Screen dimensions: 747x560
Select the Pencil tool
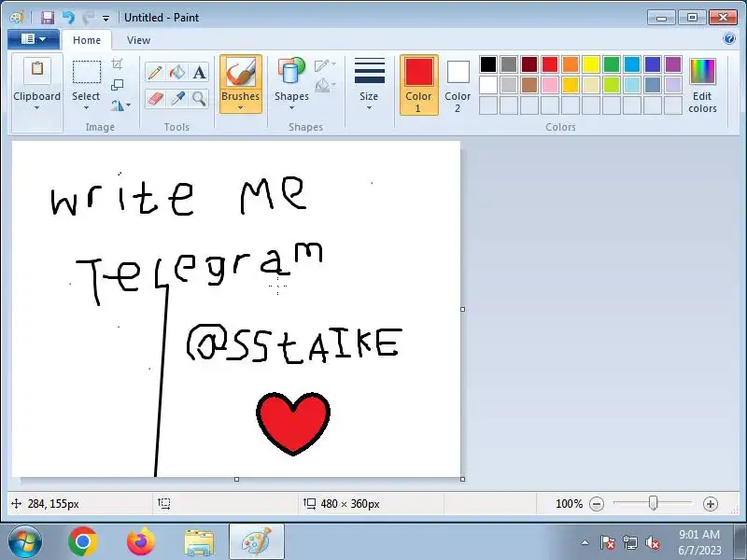tap(155, 73)
